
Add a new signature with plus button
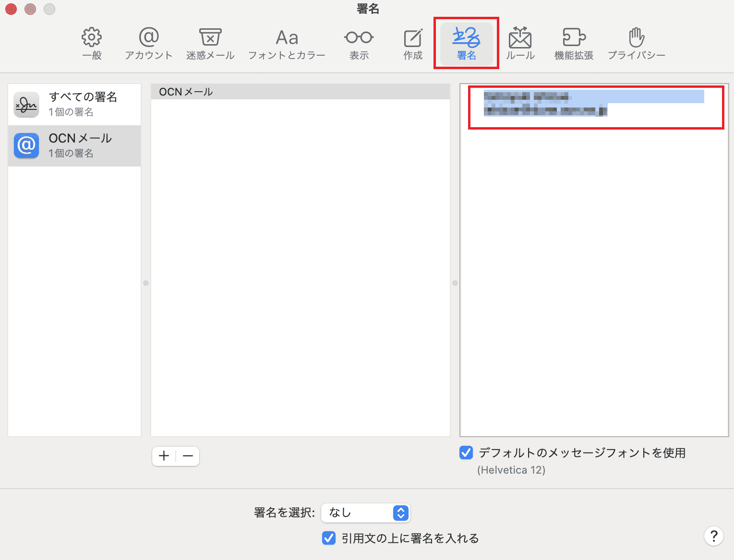[x=164, y=456]
